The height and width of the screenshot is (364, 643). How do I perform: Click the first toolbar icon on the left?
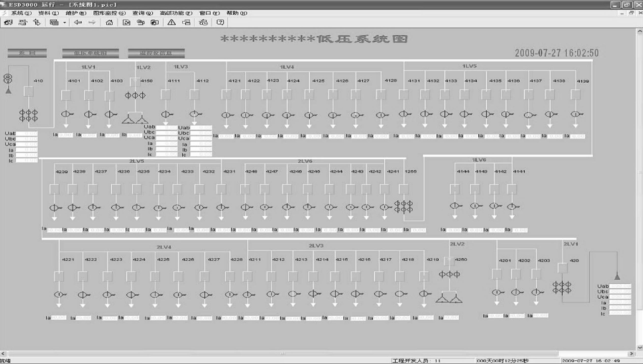[8, 22]
